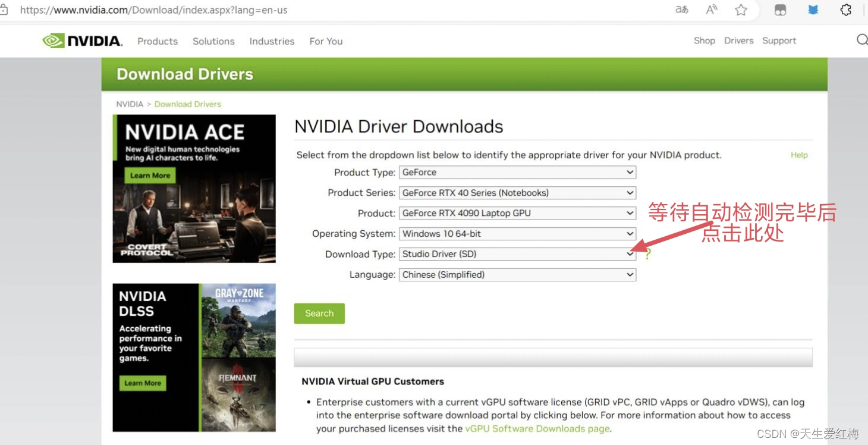Open the GeForce RTX 4090 Laptop GPU dropdown
Viewport: 868px width, 445px height.
518,213
